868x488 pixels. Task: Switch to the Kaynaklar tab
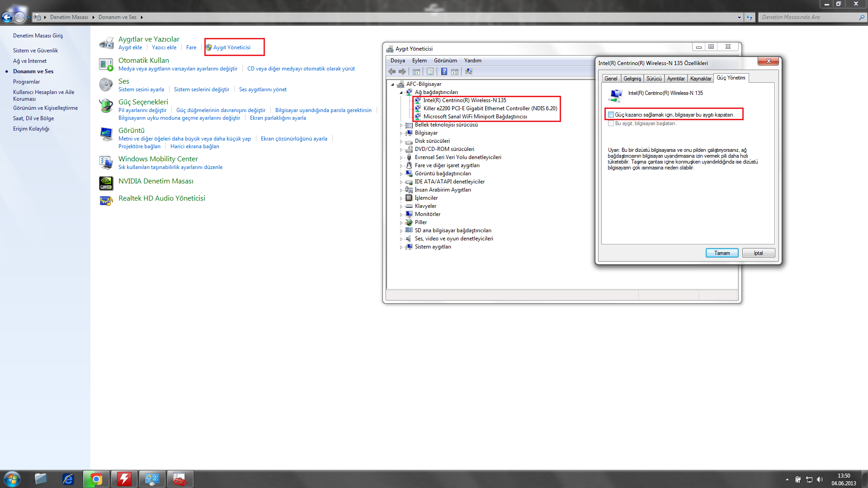click(x=701, y=79)
